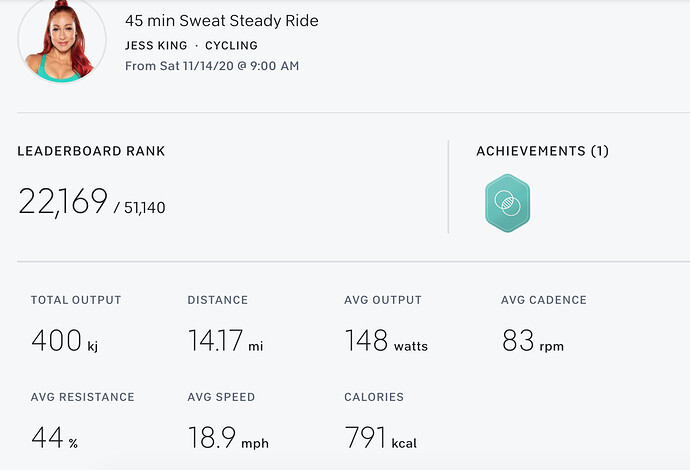Select the Distance stat label
This screenshot has height=470, width=690.
point(218,299)
